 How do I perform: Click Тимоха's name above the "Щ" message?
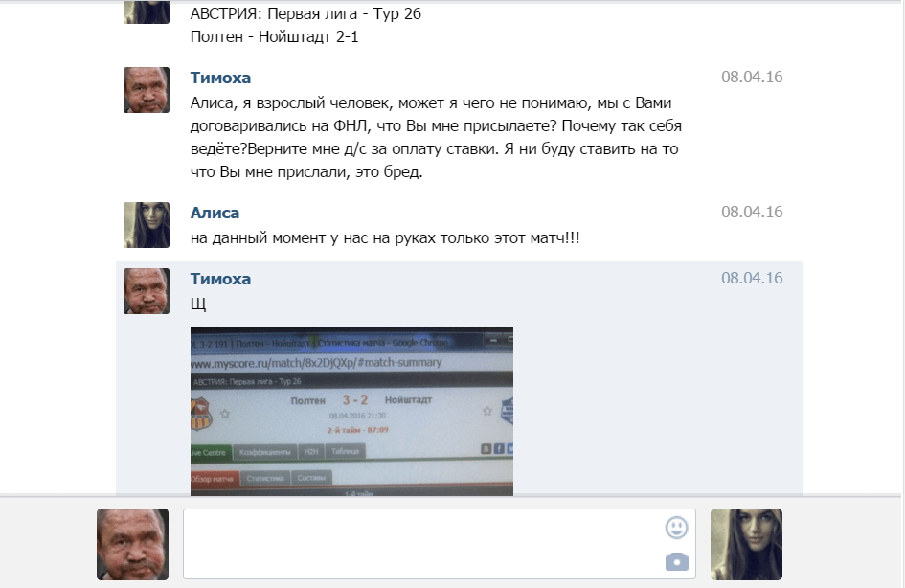pos(220,279)
